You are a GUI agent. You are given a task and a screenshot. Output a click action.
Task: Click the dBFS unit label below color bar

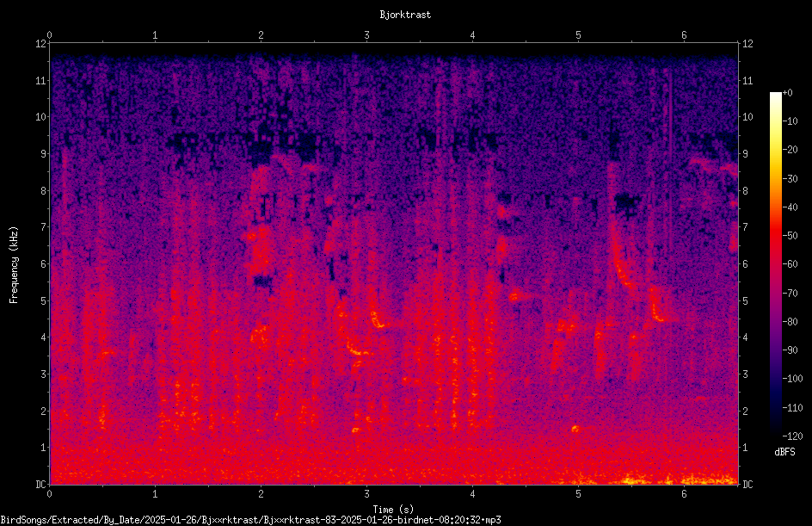pos(784,452)
